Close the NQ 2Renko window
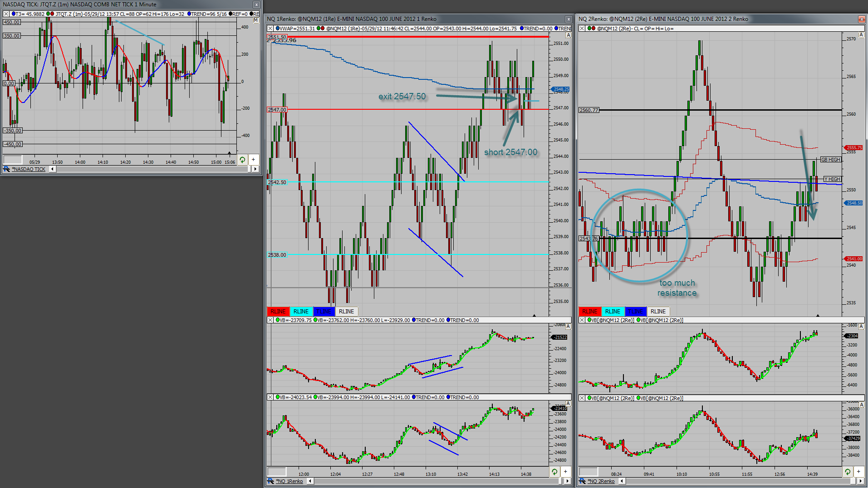Image resolution: width=868 pixels, height=488 pixels. pos(862,19)
